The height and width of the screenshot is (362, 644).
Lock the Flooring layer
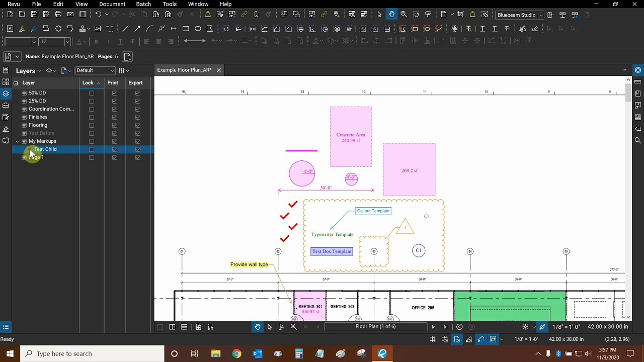(91, 125)
